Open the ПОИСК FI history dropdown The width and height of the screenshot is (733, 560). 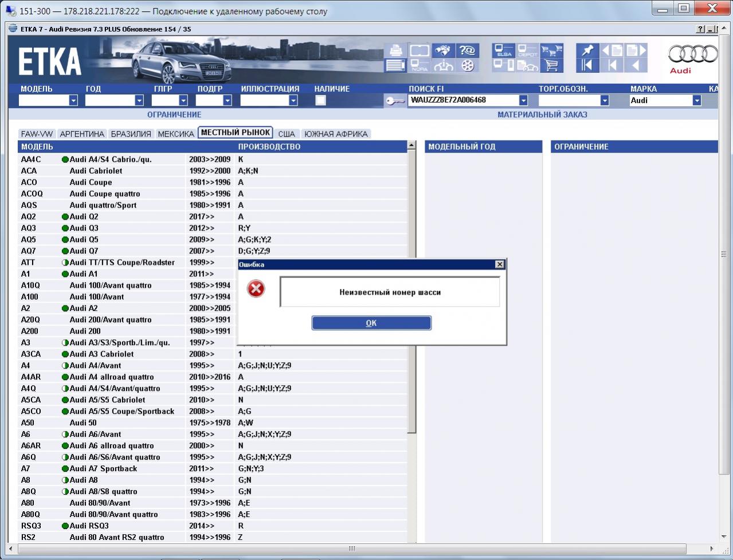pos(523,100)
